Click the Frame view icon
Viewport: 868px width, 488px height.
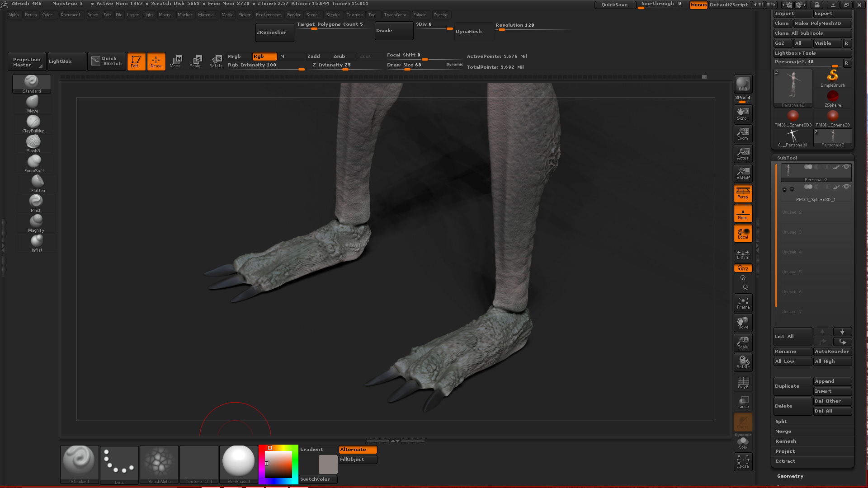[743, 303]
